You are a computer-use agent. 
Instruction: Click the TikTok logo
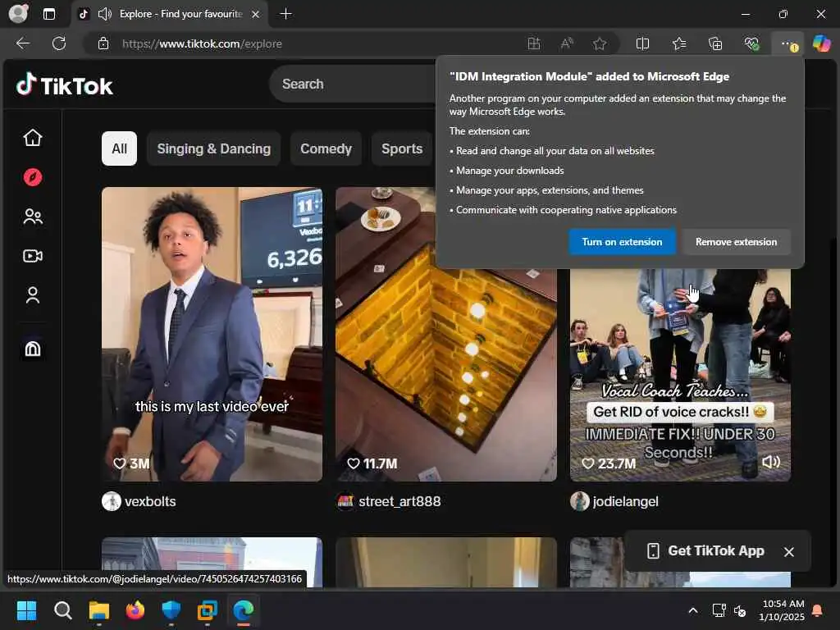[64, 84]
